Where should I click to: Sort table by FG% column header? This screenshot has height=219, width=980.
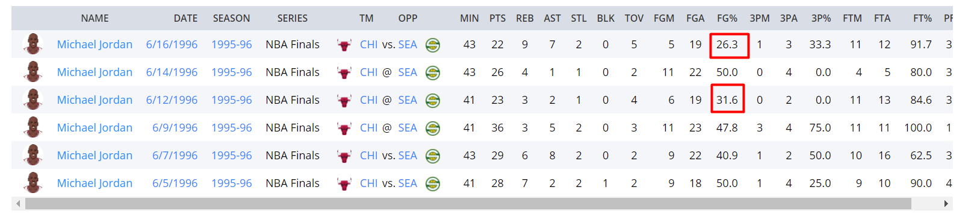point(727,18)
